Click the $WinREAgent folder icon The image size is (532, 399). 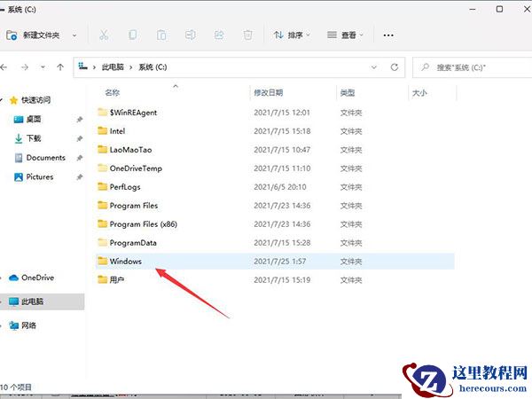pos(103,112)
